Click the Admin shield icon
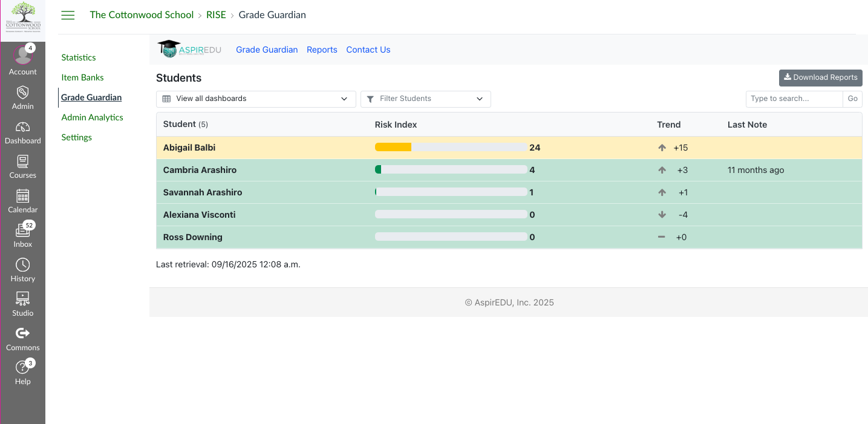The width and height of the screenshot is (868, 424). pos(22,93)
